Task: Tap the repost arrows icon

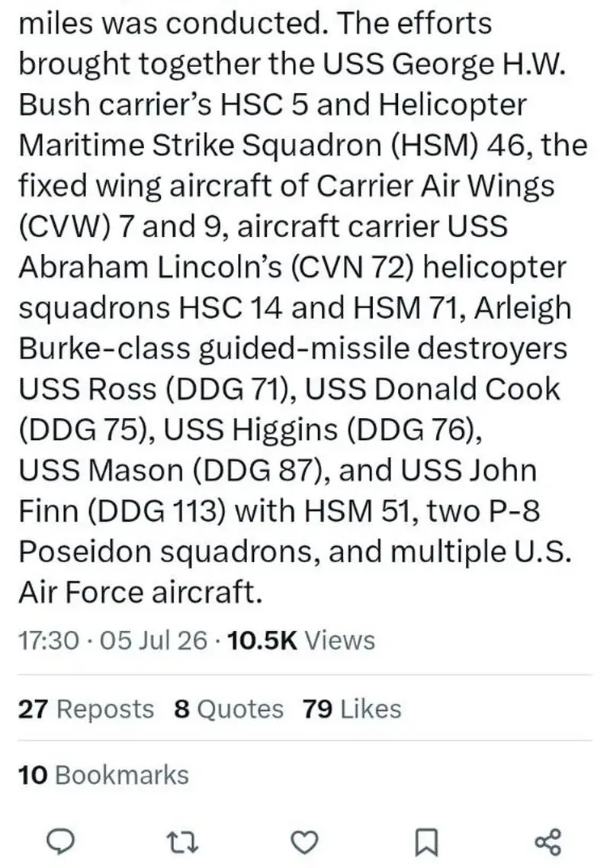Action: [183, 841]
